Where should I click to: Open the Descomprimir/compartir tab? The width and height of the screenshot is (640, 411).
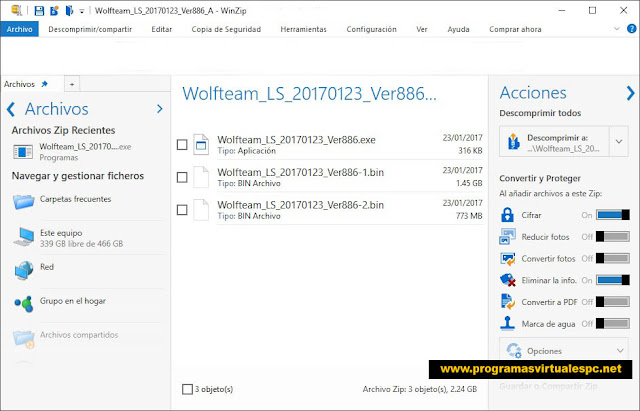pos(90,29)
